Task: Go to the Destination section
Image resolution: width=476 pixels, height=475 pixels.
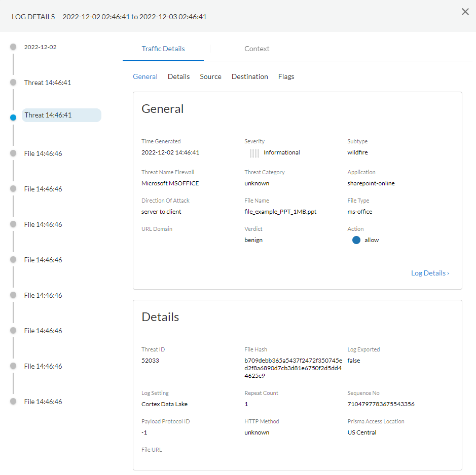Action: click(x=249, y=77)
